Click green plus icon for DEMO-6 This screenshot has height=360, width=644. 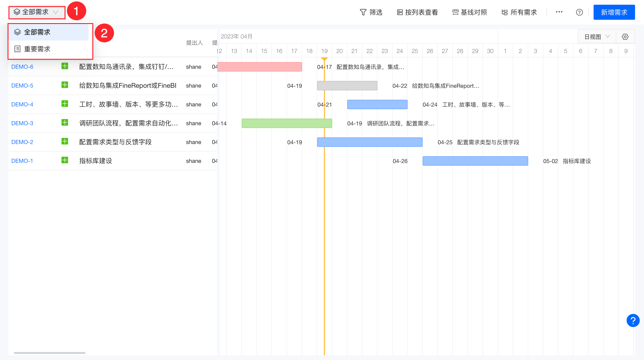(x=65, y=66)
